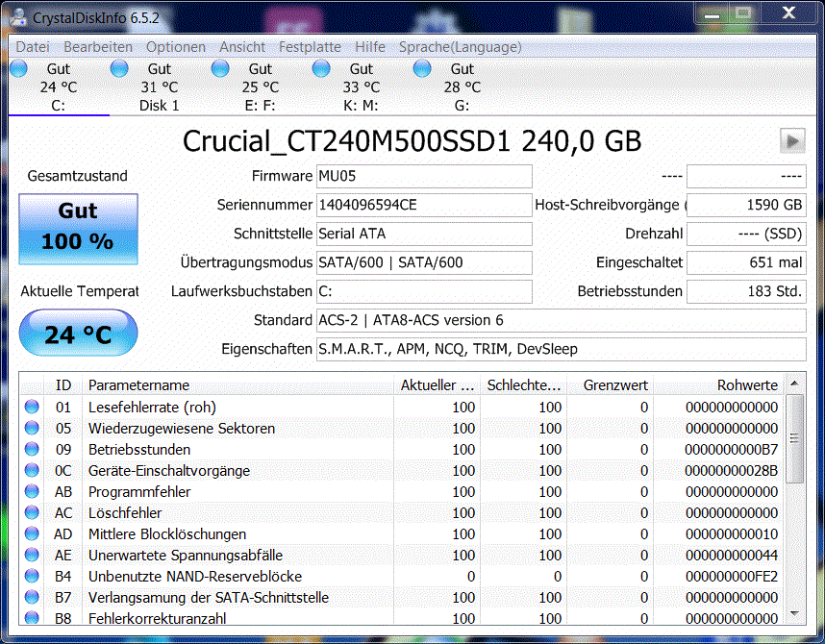Click the Übertragungsmodus field SATA/600
Screen dimensions: 825x644
tap(424, 262)
